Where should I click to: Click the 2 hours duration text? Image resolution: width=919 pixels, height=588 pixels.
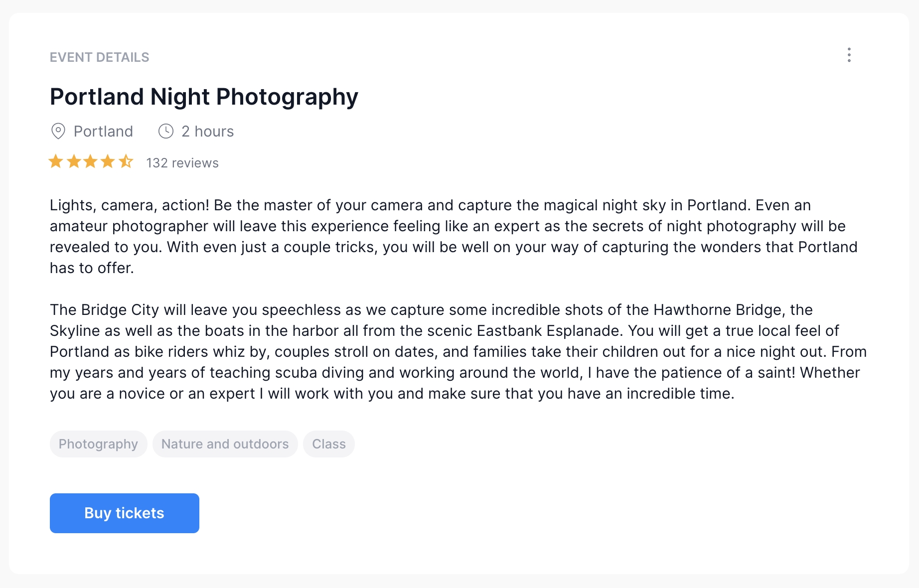pos(207,132)
